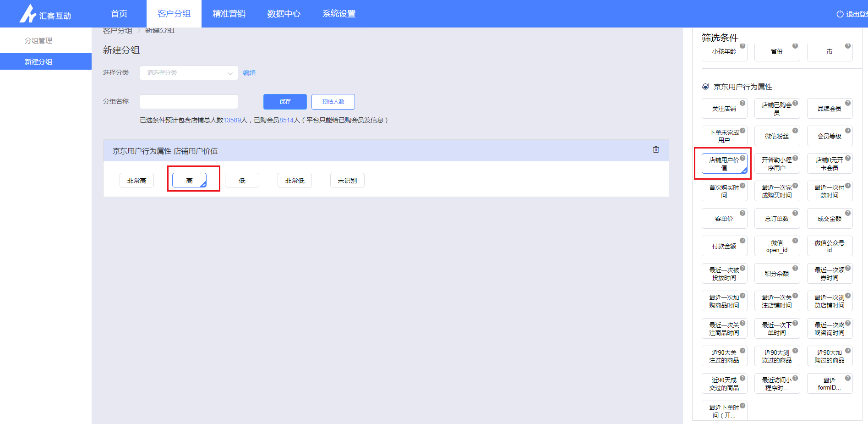Click the help icon on 积分余额
Image resolution: width=868 pixels, height=424 pixels.
pyautogui.click(x=795, y=268)
